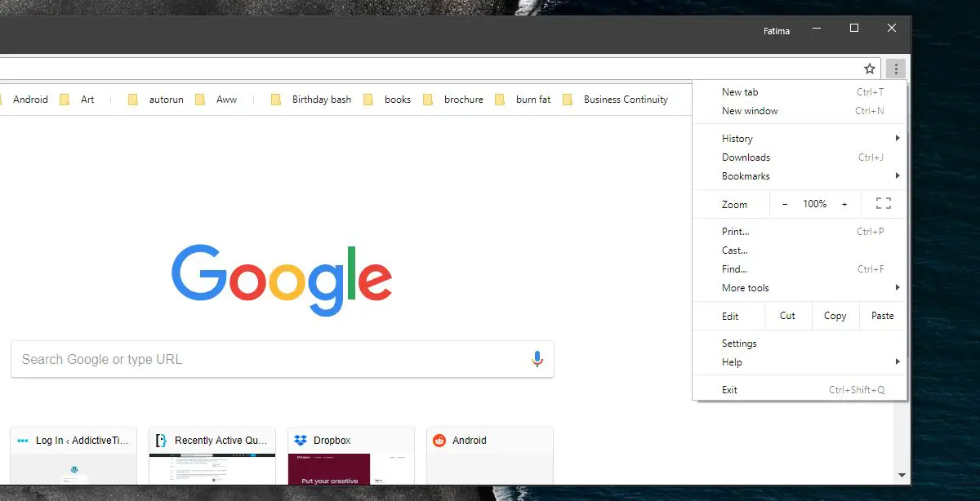
Task: Click the Search Google or type URL box
Action: pyautogui.click(x=283, y=359)
